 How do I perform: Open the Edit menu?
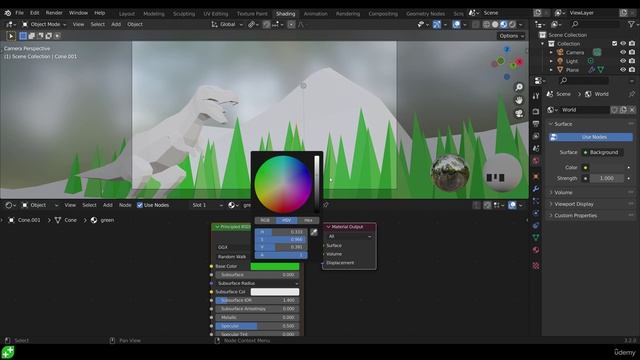click(x=35, y=13)
